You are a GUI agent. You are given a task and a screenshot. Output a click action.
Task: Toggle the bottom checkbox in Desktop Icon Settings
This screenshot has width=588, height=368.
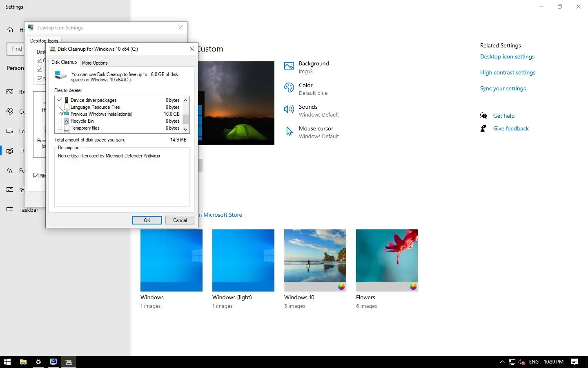click(x=36, y=176)
